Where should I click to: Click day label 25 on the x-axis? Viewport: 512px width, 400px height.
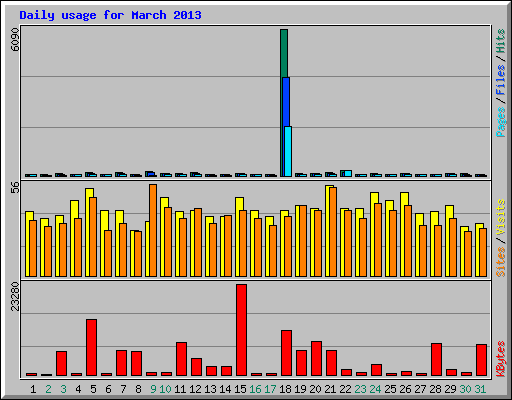pos(390,389)
